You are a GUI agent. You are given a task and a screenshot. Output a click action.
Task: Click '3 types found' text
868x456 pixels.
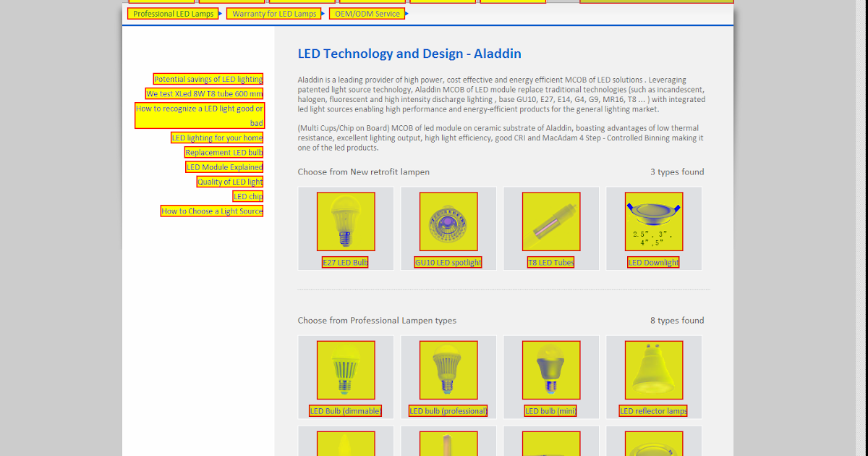[677, 172]
